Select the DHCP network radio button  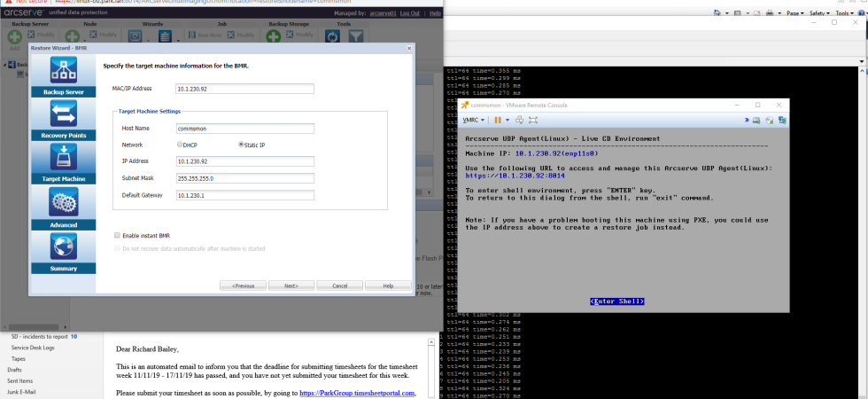(179, 144)
